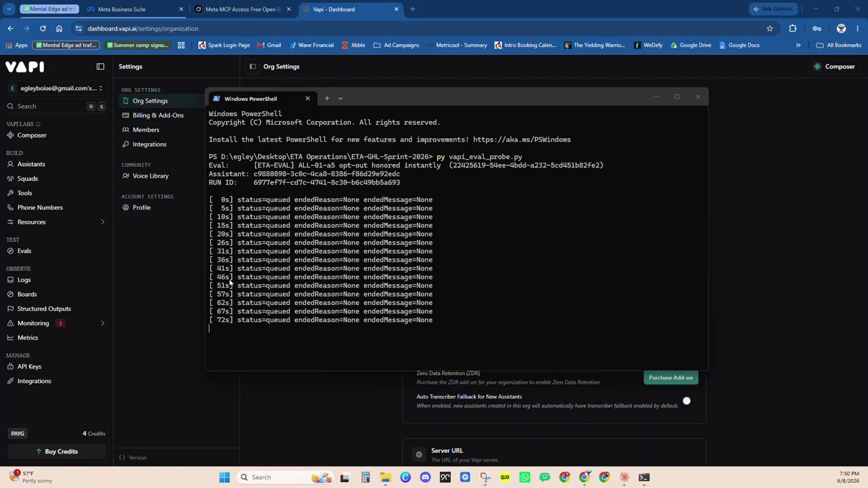This screenshot has height=488, width=868.
Task: Add new PowerShell tab plus button
Action: coord(327,98)
